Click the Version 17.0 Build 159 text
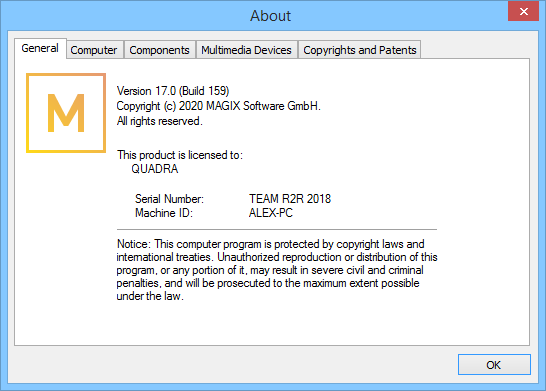 (173, 91)
